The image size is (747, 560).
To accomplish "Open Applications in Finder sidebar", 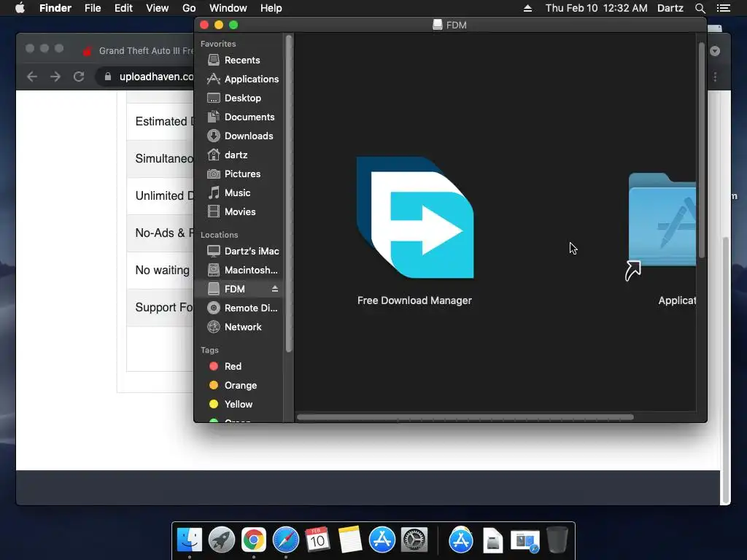I will click(x=243, y=79).
